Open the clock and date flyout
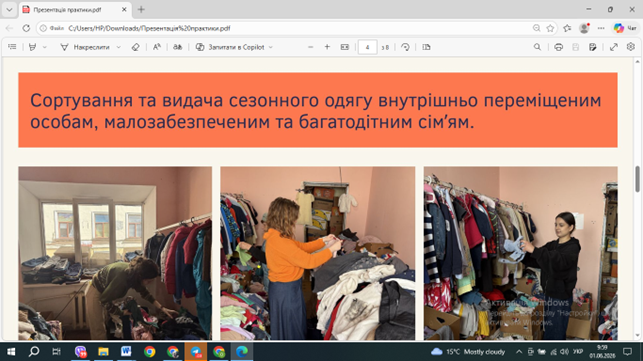The height and width of the screenshot is (361, 643). [602, 352]
